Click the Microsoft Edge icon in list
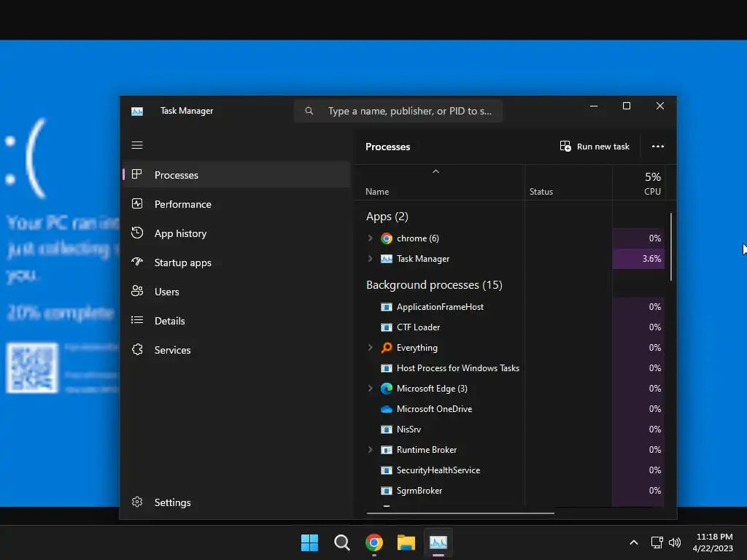Image resolution: width=747 pixels, height=560 pixels. 387,389
